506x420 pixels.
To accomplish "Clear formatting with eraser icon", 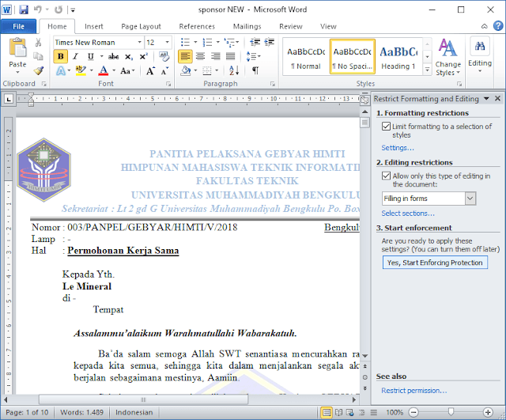I will (x=164, y=56).
